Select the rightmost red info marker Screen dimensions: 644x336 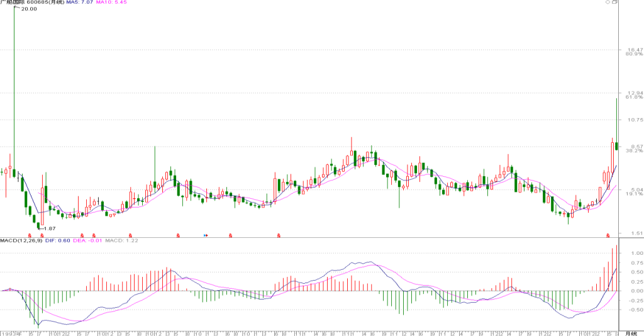[x=608, y=235]
